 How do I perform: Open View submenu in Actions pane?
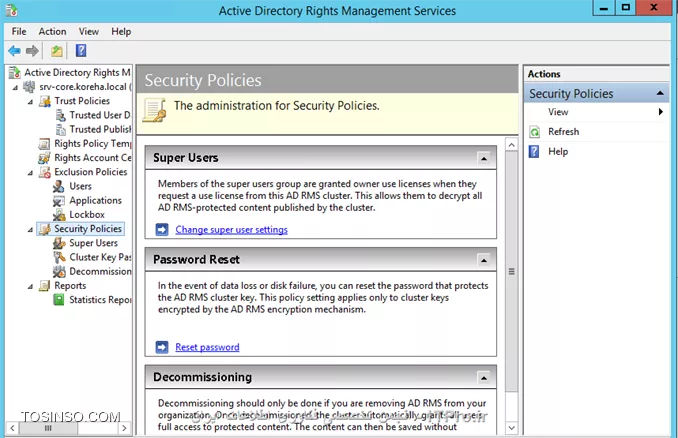(597, 112)
